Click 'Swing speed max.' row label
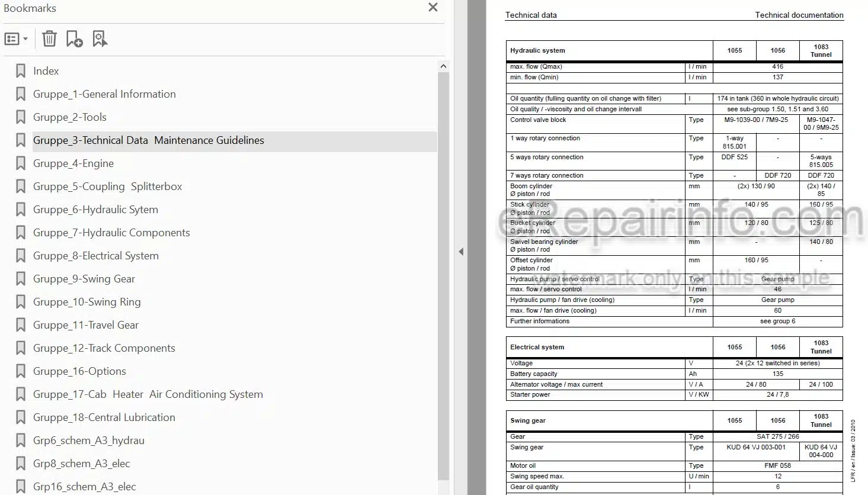Screen dimensions: 868x495 (x=537, y=477)
